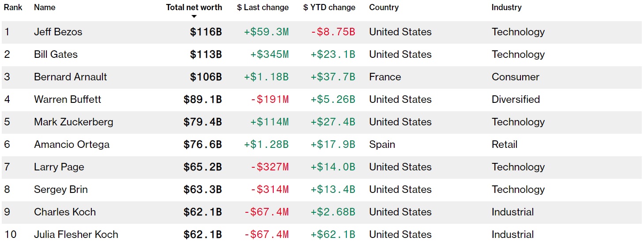View Larry Page's profile
This screenshot has width=644, height=245.
click(x=59, y=167)
